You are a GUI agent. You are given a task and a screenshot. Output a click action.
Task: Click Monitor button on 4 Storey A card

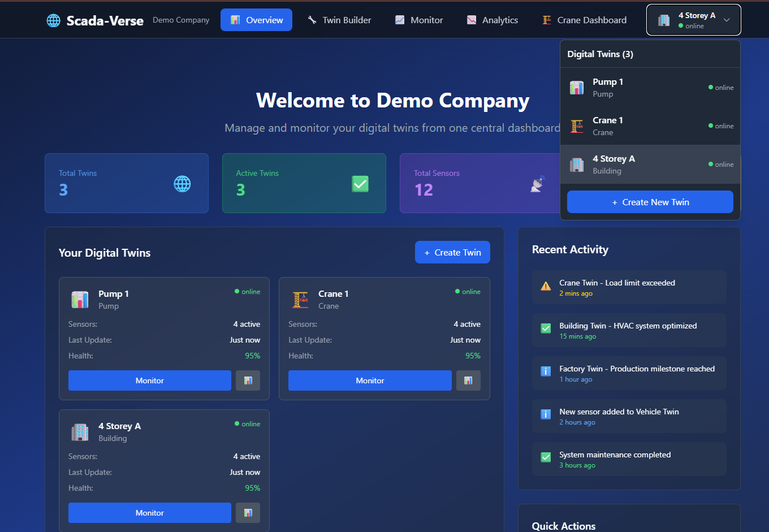(150, 513)
